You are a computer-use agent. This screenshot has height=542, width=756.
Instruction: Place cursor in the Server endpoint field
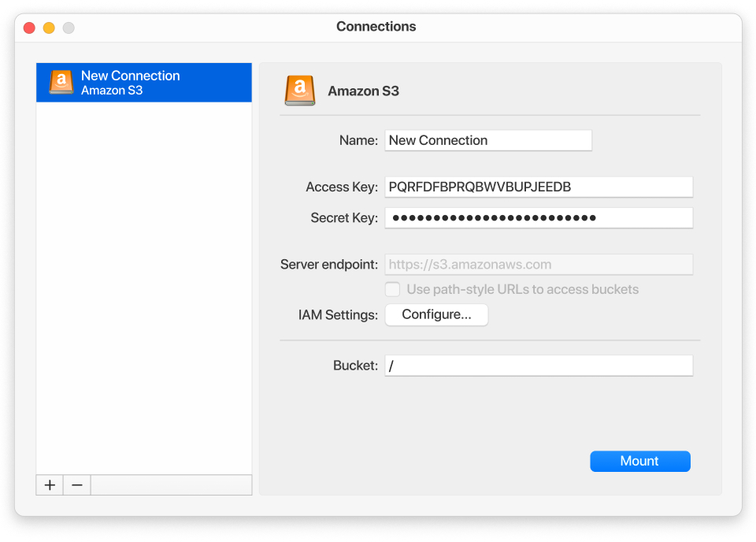pos(539,264)
